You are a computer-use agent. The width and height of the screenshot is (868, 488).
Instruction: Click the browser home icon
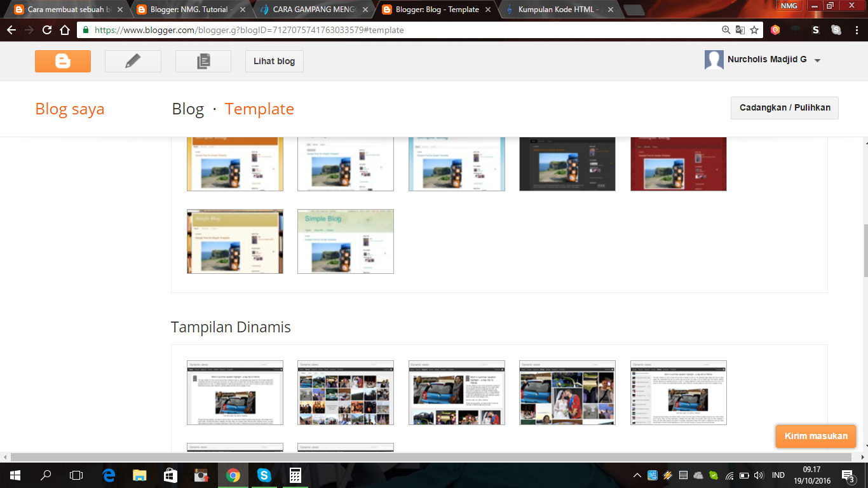(x=64, y=29)
